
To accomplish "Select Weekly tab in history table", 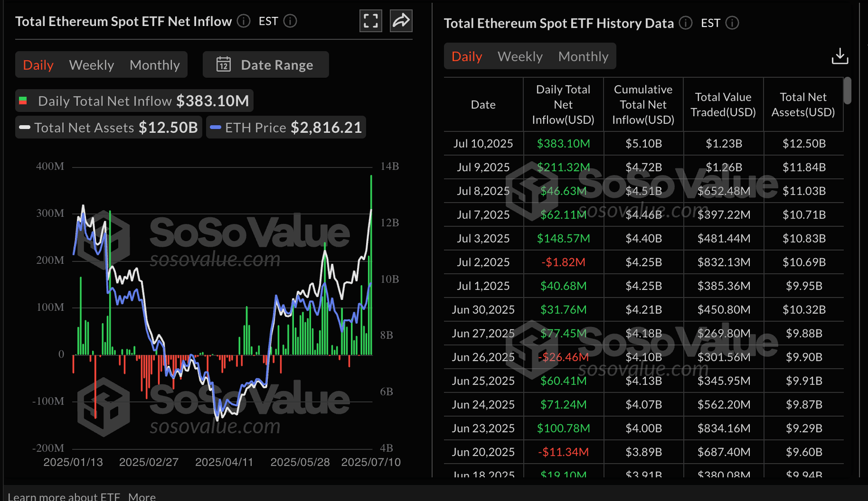I will 520,56.
